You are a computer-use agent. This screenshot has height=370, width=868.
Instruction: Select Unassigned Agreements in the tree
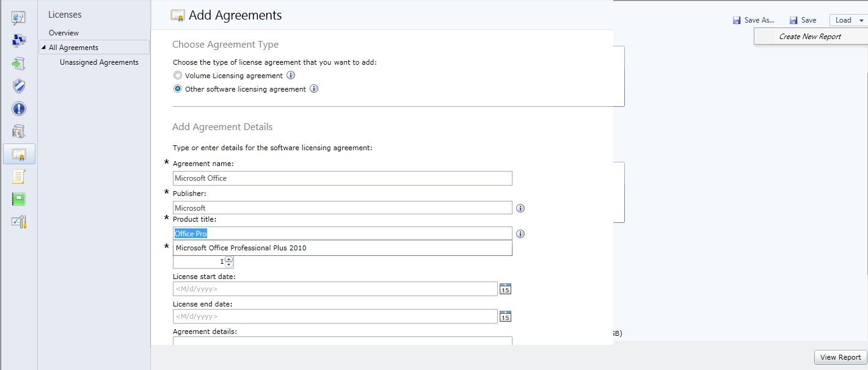[99, 62]
